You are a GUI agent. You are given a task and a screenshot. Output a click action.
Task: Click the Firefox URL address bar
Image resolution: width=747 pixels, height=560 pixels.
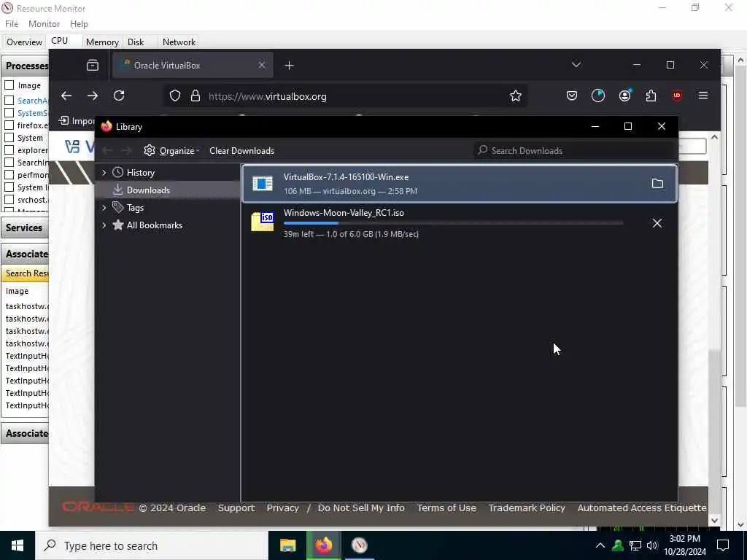[x=347, y=96]
